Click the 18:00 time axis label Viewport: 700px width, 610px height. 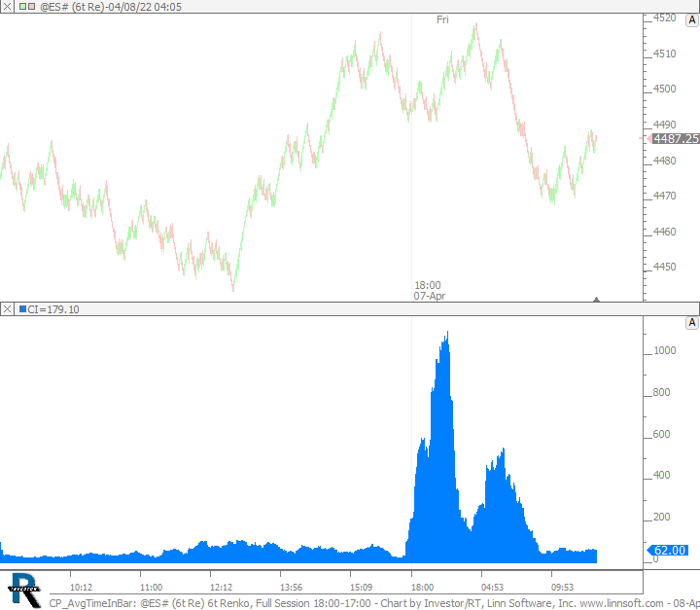coord(422,587)
